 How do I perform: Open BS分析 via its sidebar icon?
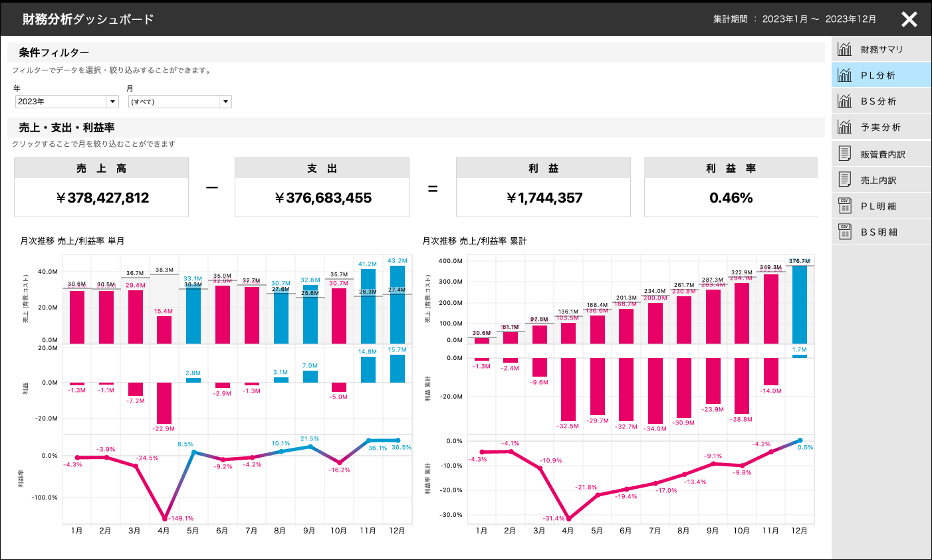click(x=845, y=100)
